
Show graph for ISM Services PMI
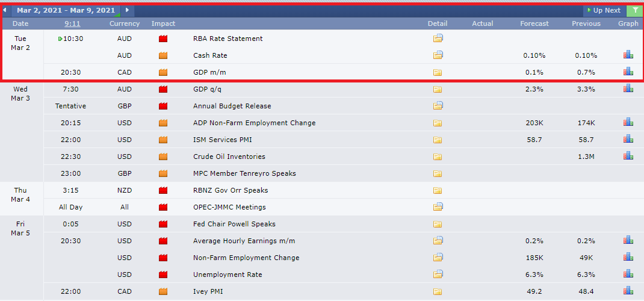tap(628, 139)
